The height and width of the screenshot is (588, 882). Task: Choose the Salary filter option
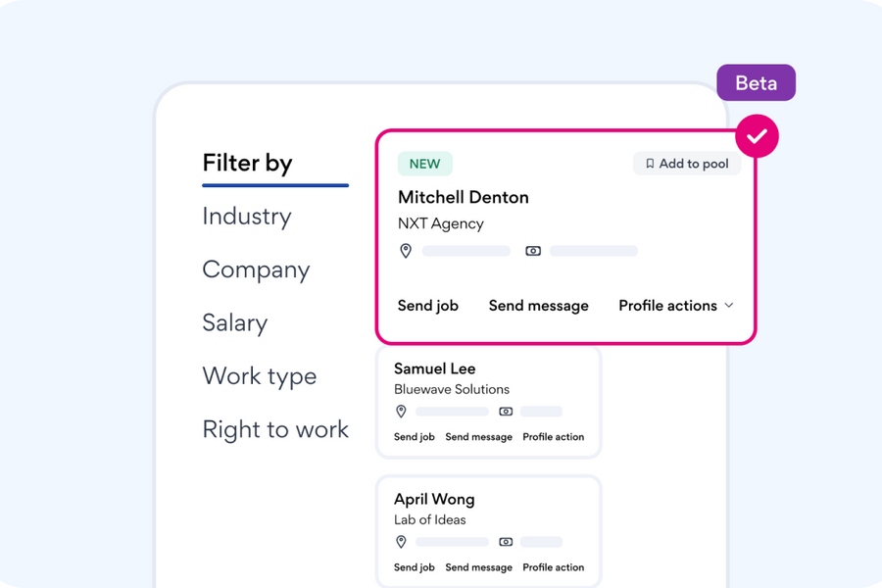click(235, 323)
